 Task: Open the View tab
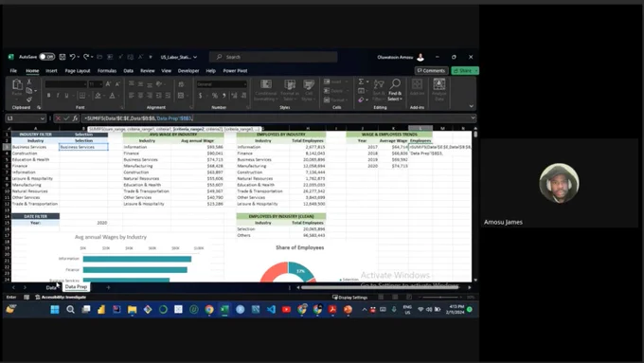click(167, 71)
